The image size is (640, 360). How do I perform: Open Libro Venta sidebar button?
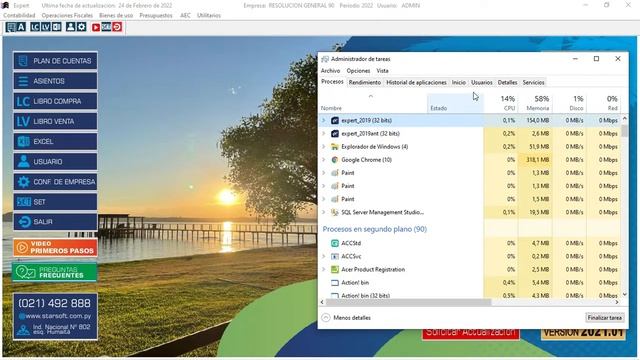[55, 121]
